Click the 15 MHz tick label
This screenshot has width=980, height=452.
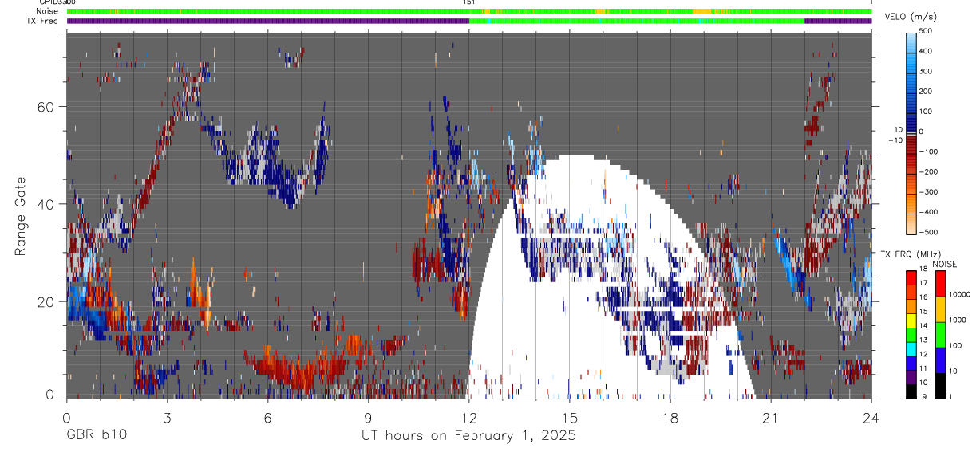pos(923,312)
